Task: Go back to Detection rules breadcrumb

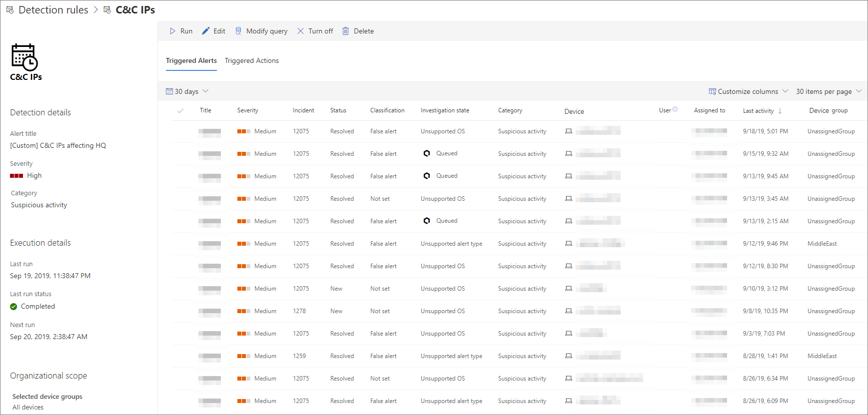Action: [53, 10]
